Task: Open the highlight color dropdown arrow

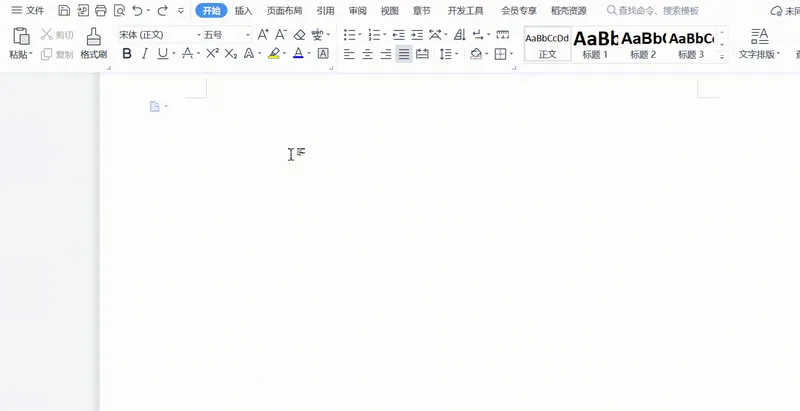Action: [285, 54]
